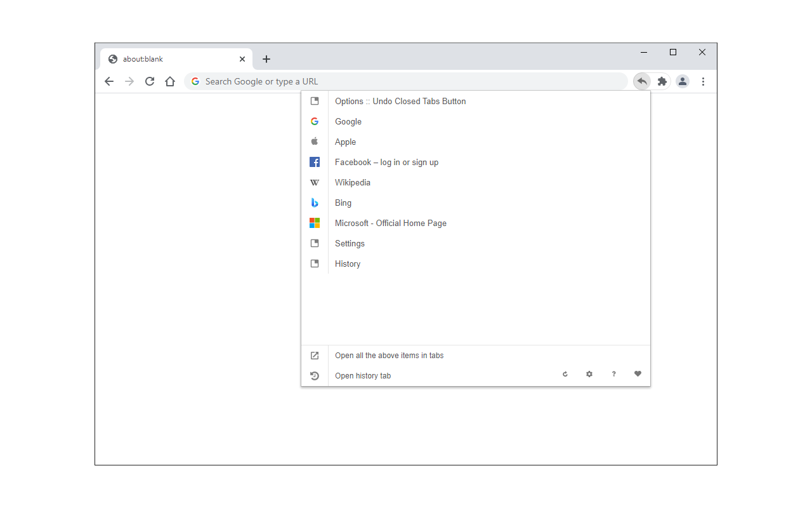Click the Extensions puzzle piece icon
This screenshot has width=812, height=508.
[x=662, y=81]
